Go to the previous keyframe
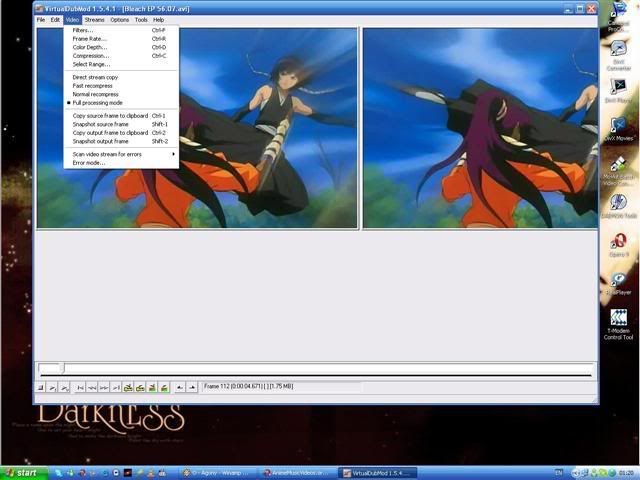Image resolution: width=640 pixels, height=480 pixels. 128,387
